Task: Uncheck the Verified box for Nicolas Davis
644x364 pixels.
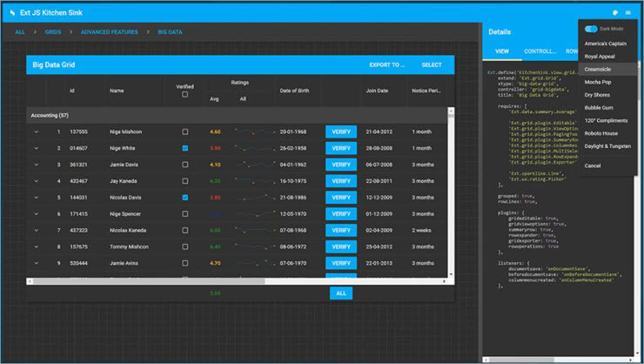Action: tap(185, 198)
